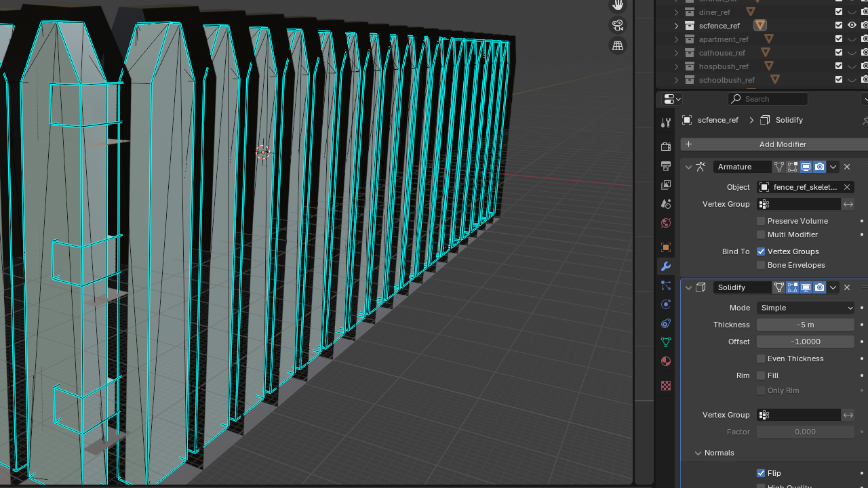
Task: Click the Thickness value field
Action: click(x=806, y=325)
